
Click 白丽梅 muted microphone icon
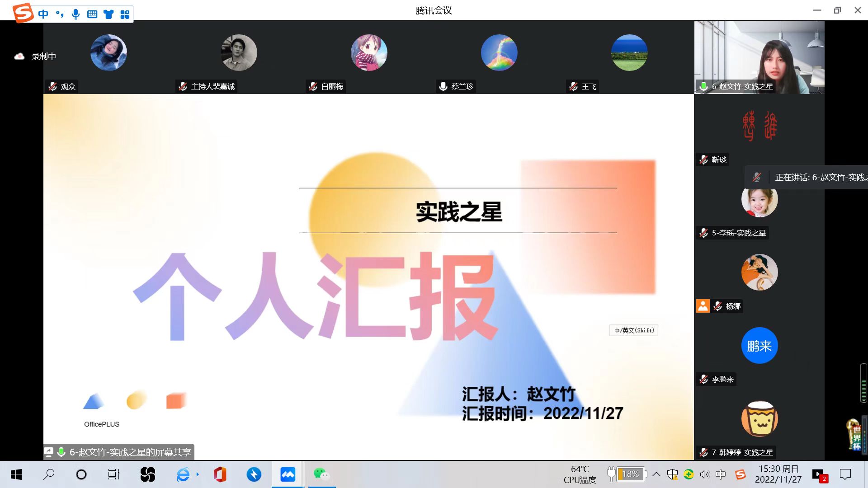[x=313, y=86]
